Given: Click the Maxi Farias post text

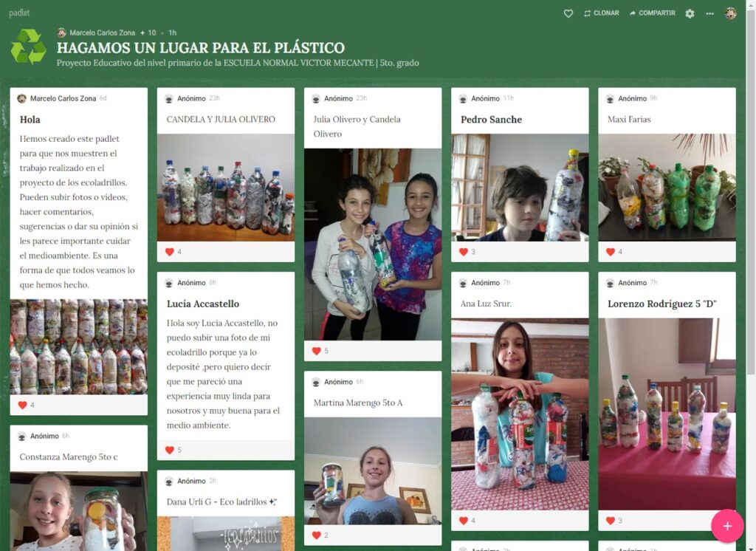Looking at the screenshot, I should point(629,119).
